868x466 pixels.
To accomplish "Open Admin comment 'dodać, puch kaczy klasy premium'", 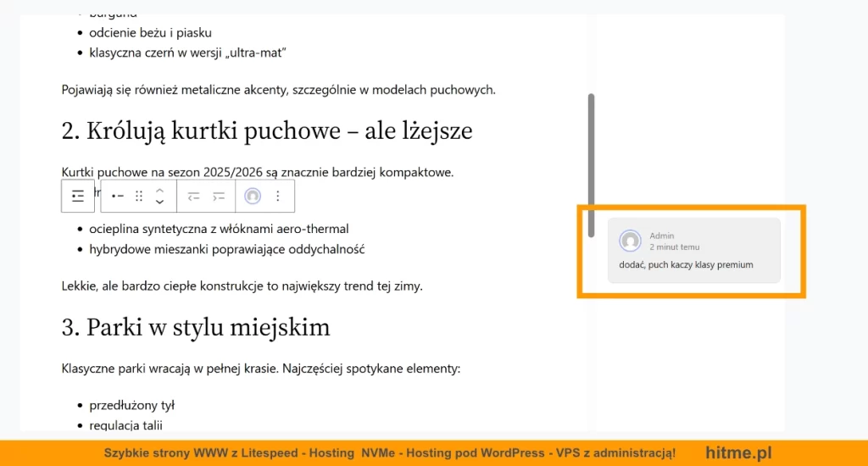I will tap(693, 250).
